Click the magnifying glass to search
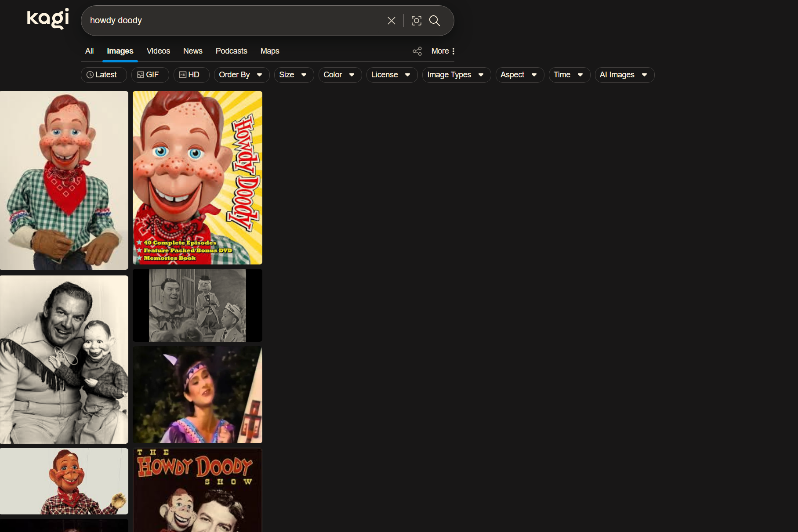This screenshot has height=532, width=798. click(x=435, y=21)
